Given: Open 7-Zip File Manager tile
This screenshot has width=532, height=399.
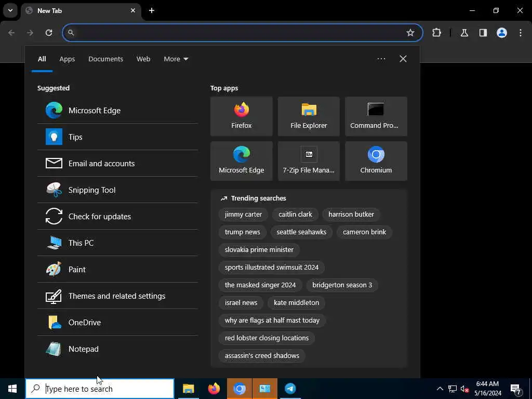Looking at the screenshot, I should coord(309,161).
